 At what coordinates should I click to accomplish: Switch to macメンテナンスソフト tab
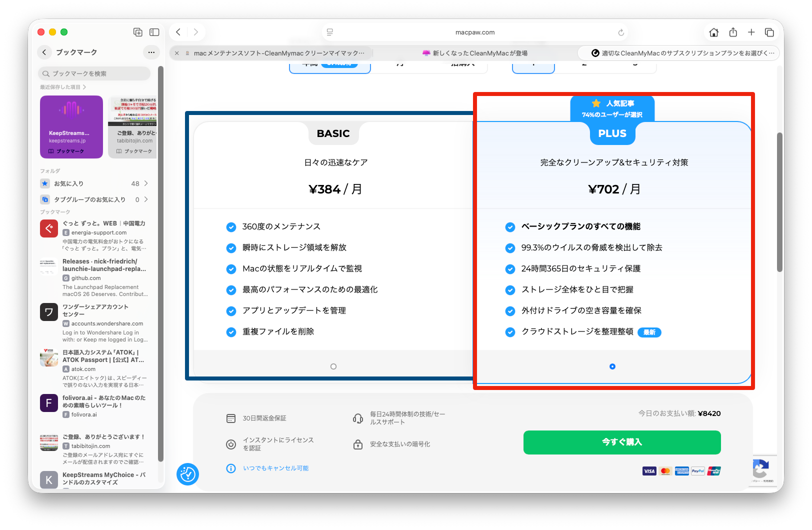[x=278, y=53]
